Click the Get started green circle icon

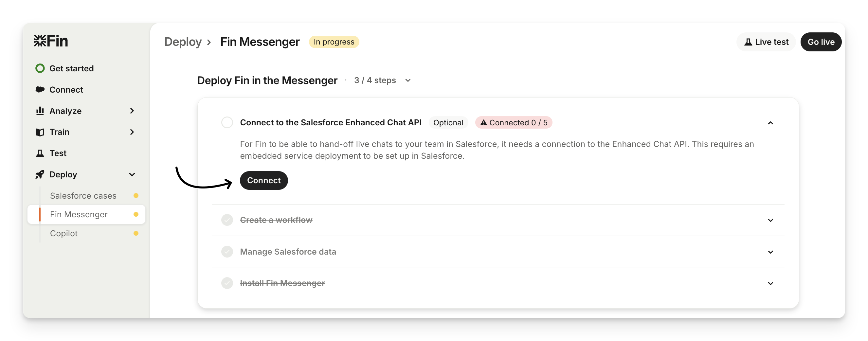[x=40, y=68]
